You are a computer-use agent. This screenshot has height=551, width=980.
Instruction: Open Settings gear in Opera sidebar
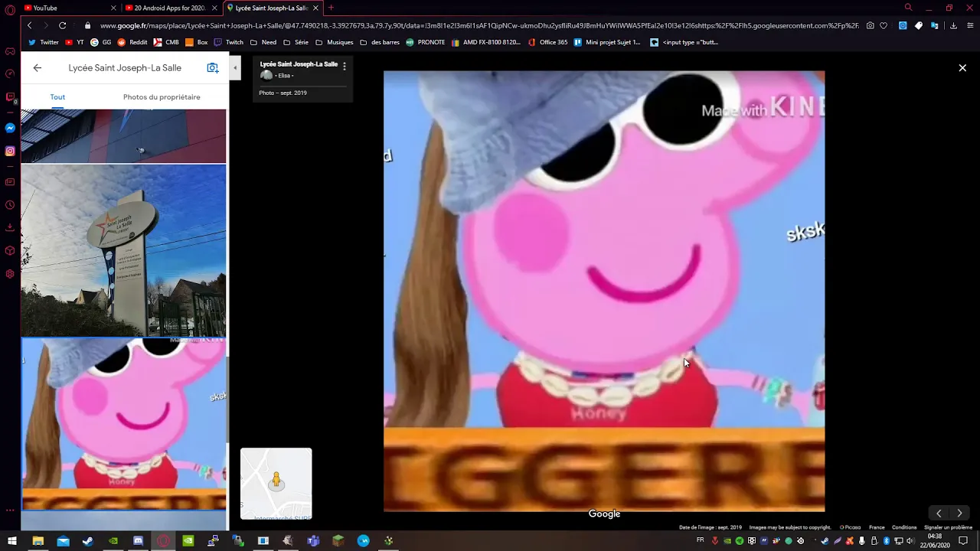(10, 273)
